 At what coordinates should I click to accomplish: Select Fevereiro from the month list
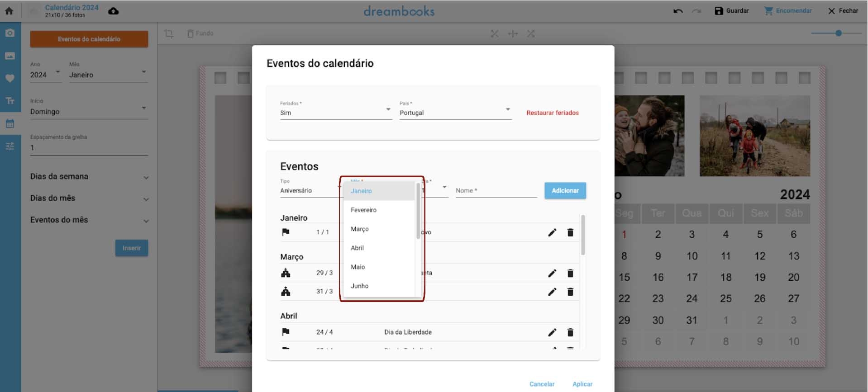pyautogui.click(x=364, y=210)
